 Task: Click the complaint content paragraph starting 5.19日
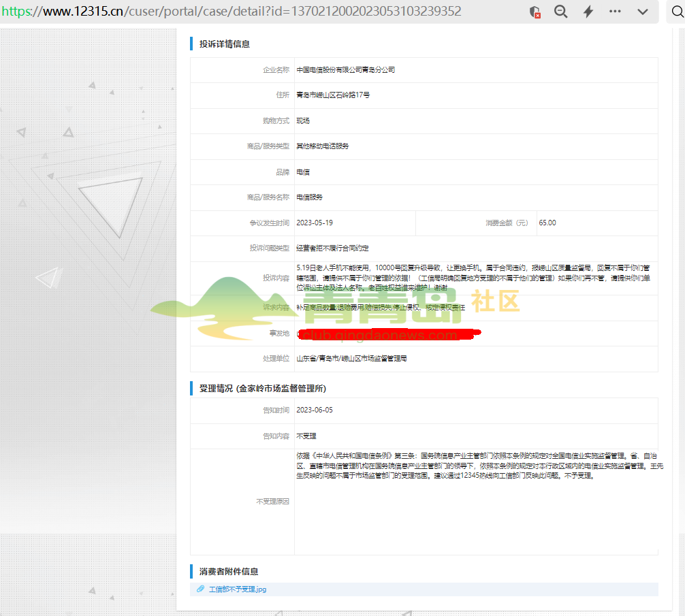coord(473,278)
